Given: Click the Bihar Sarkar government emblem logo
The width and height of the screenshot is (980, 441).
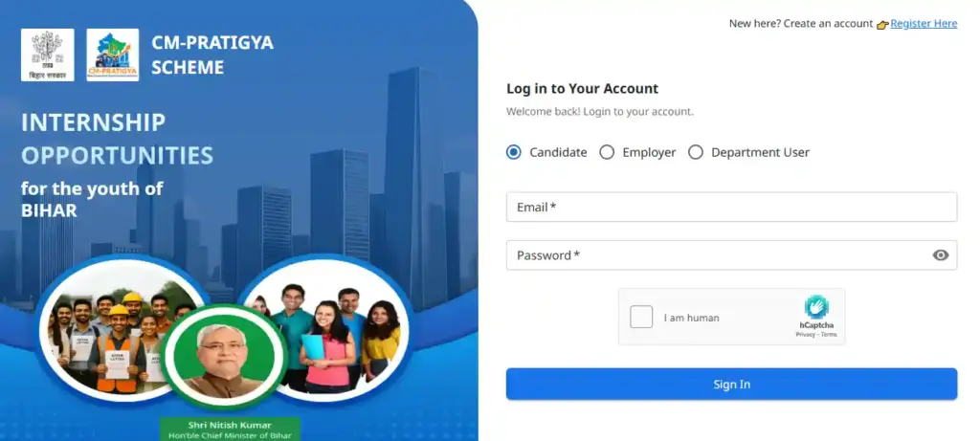Looking at the screenshot, I should [48, 55].
